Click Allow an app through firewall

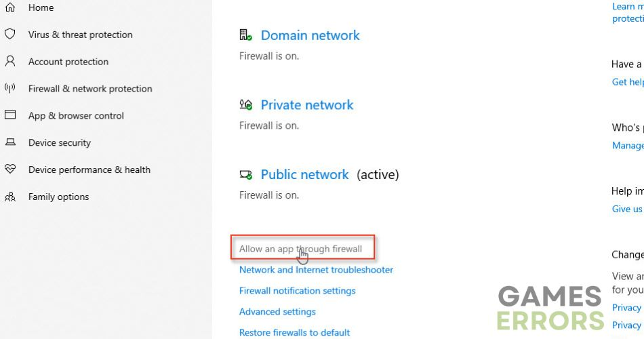pos(300,249)
